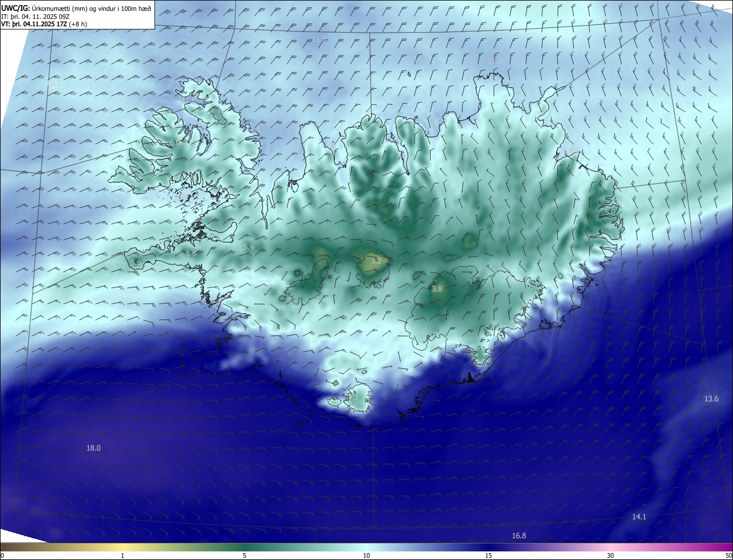Click the legend tick label 0
Viewport: 733px width, 560px height.
tap(2, 555)
